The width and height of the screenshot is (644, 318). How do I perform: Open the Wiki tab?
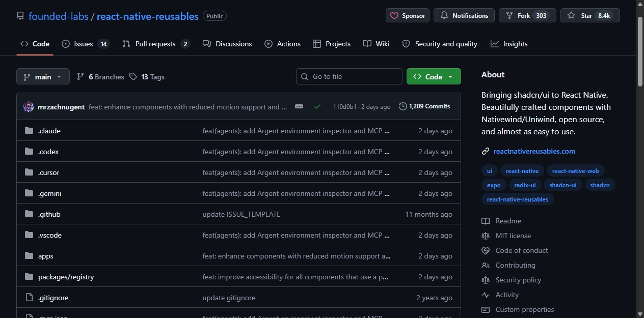coord(377,44)
